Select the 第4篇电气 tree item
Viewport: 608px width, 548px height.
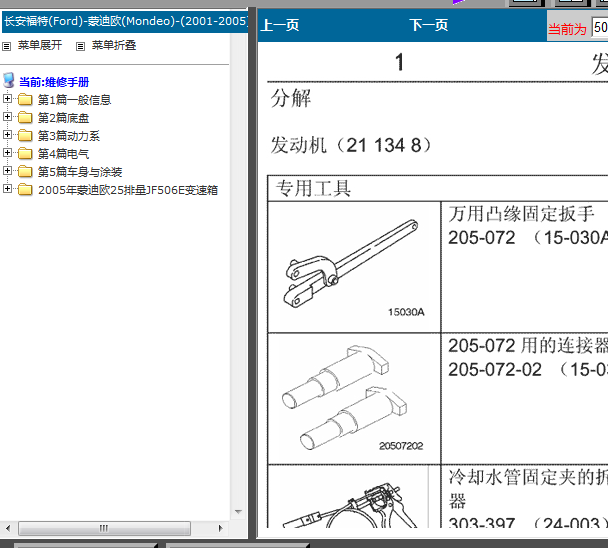[64, 154]
